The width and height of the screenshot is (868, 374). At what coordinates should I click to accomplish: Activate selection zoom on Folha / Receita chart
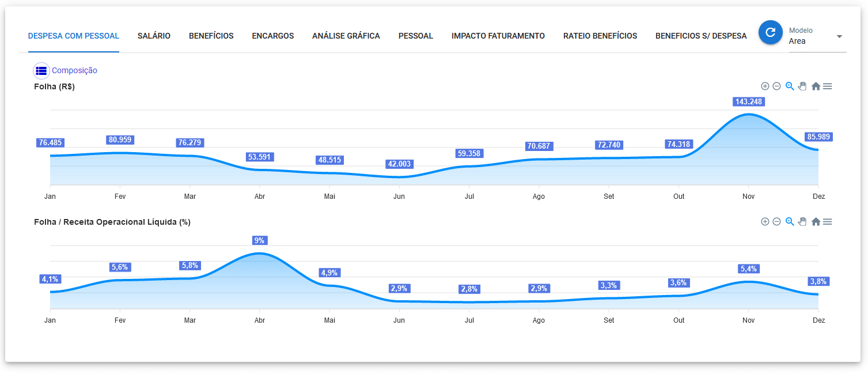click(x=790, y=222)
